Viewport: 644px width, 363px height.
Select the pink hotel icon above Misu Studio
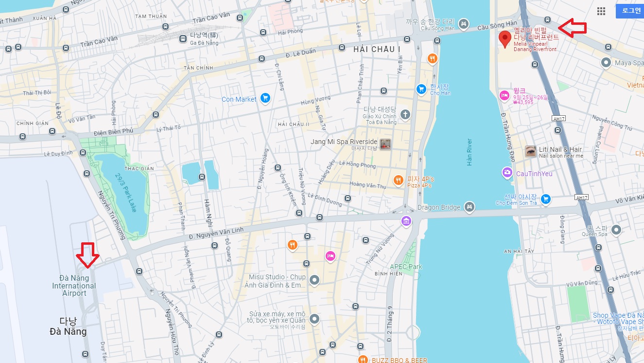pyautogui.click(x=331, y=256)
